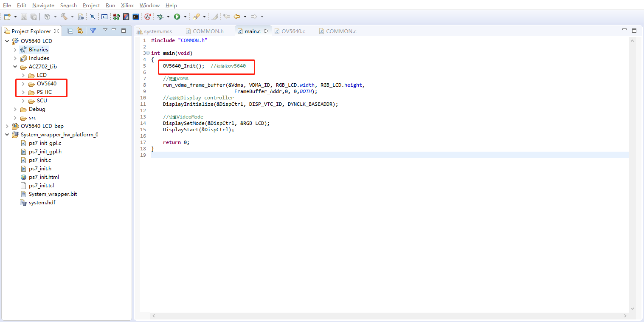This screenshot has height=322, width=644.
Task: Maximize the editor area
Action: (634, 31)
